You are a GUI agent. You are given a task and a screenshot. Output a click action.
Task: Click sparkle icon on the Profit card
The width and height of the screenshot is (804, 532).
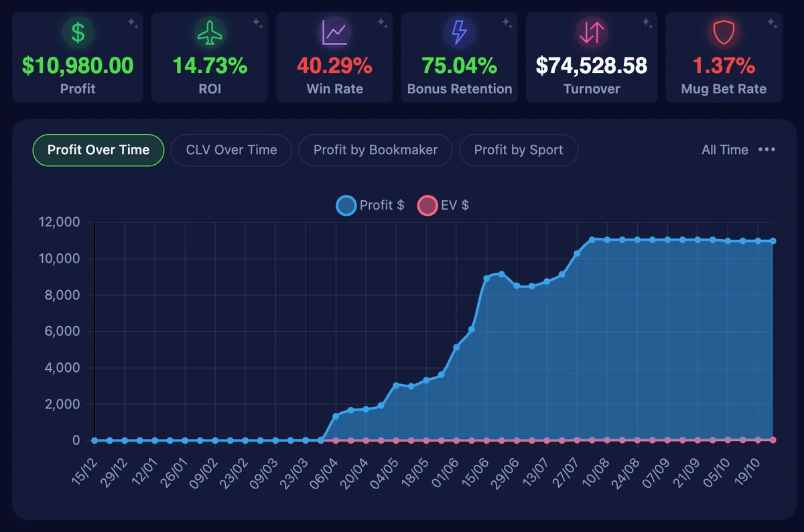pyautogui.click(x=133, y=23)
